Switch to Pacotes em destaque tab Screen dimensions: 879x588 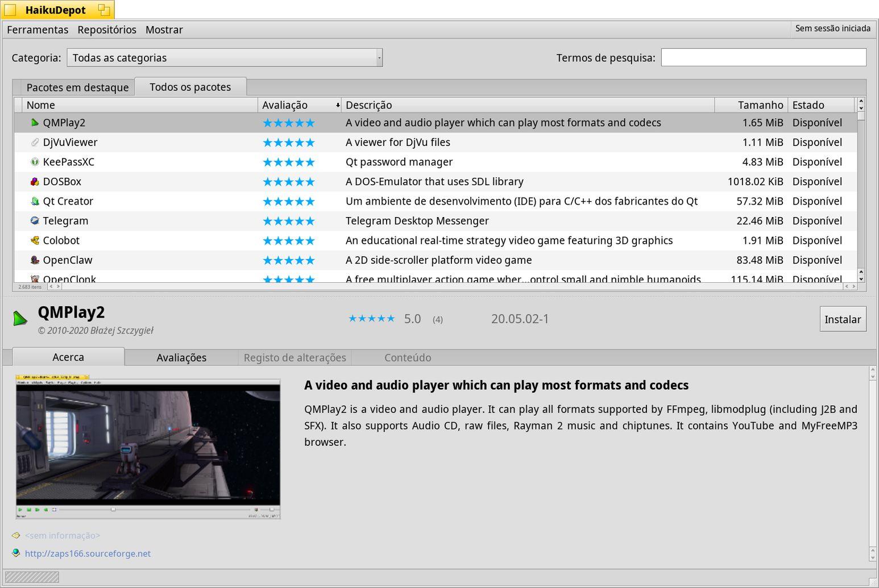(x=77, y=87)
